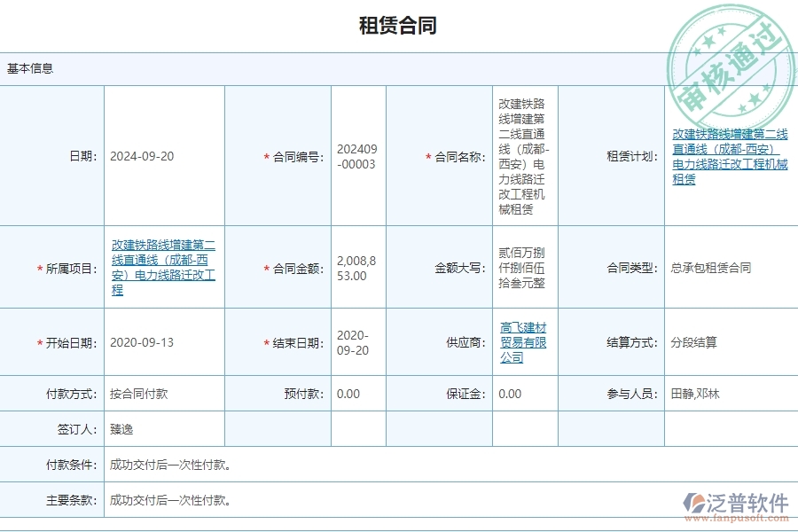Collapse the 基本信息 section header
This screenshot has height=532, width=798.
(27, 67)
